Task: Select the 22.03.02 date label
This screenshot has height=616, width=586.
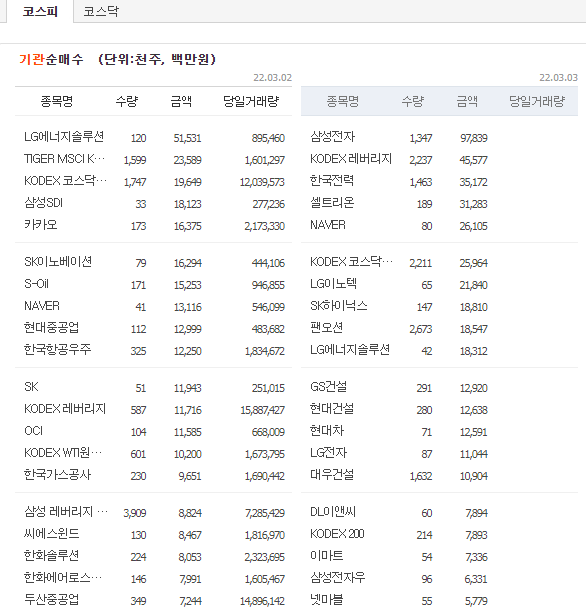Action: coord(273,77)
